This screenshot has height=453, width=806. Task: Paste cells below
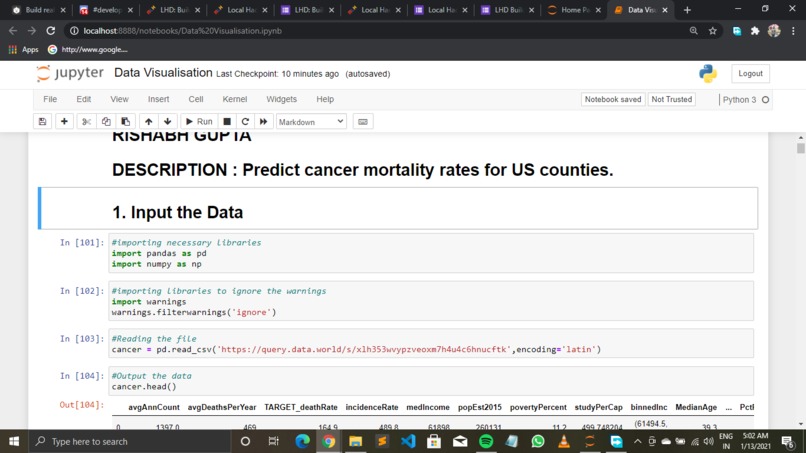click(x=125, y=122)
